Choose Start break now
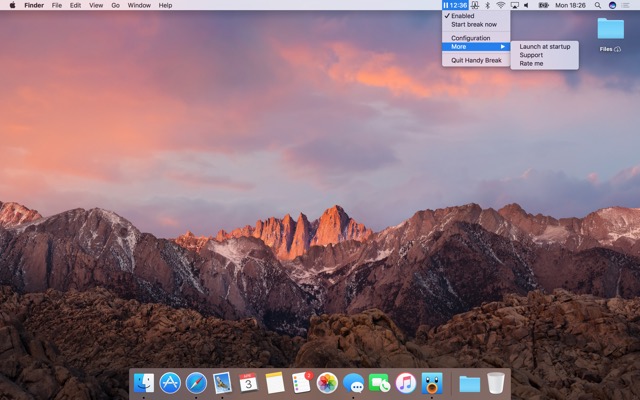Viewport: 640px width, 400px height. click(476, 24)
